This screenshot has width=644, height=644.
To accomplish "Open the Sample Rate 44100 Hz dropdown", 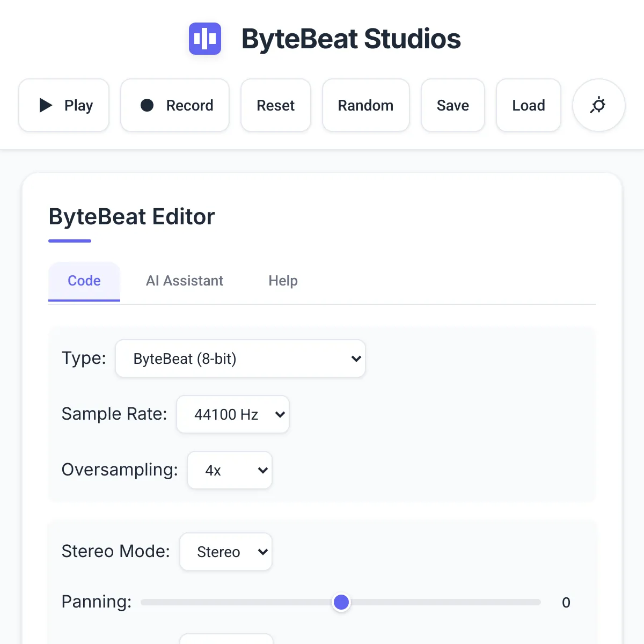I will point(233,414).
